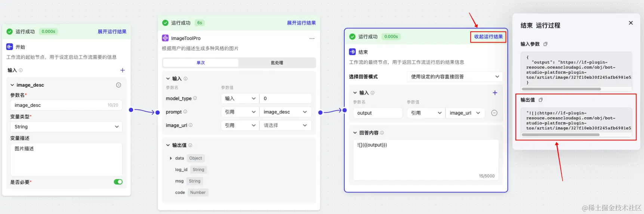Image resolution: width=644 pixels, height=214 pixels.
Task: Open the variable type String dropdown
Action: click(x=67, y=127)
